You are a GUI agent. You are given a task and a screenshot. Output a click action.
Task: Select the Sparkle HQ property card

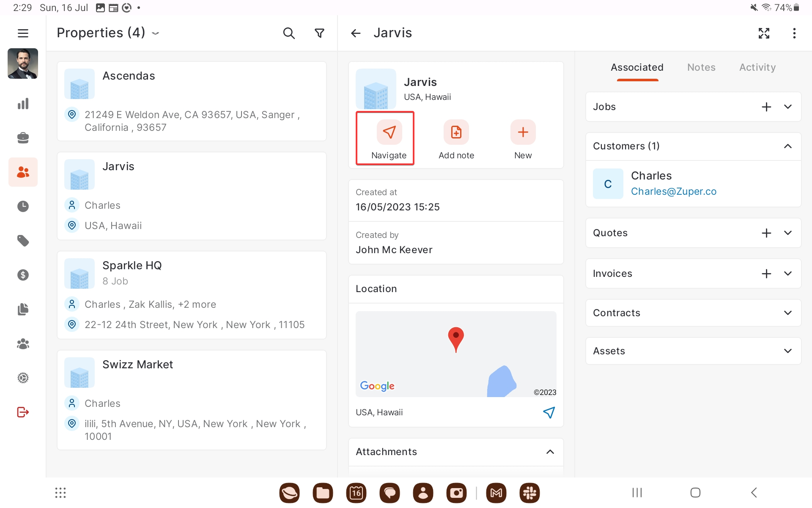pos(192,295)
